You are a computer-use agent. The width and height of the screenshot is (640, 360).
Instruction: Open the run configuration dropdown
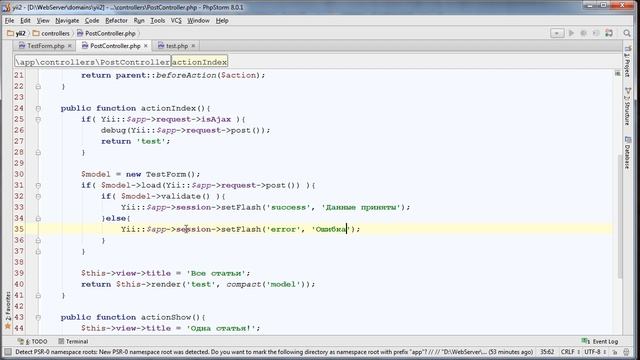click(557, 33)
